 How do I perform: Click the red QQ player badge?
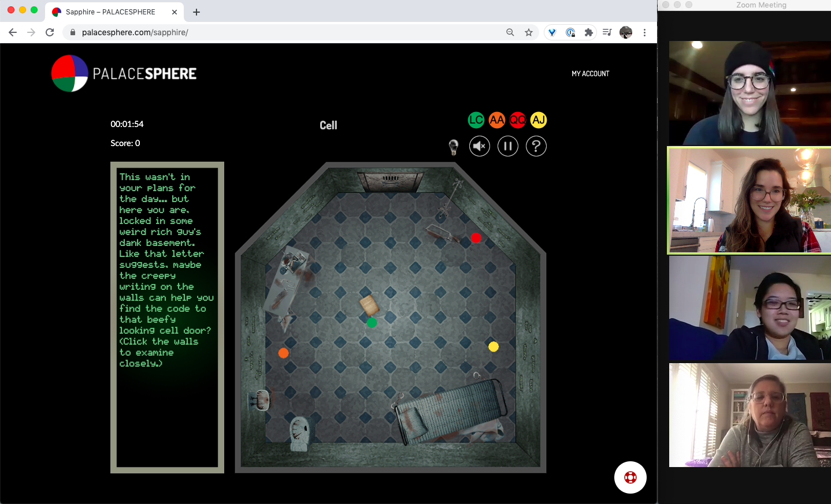pyautogui.click(x=518, y=120)
